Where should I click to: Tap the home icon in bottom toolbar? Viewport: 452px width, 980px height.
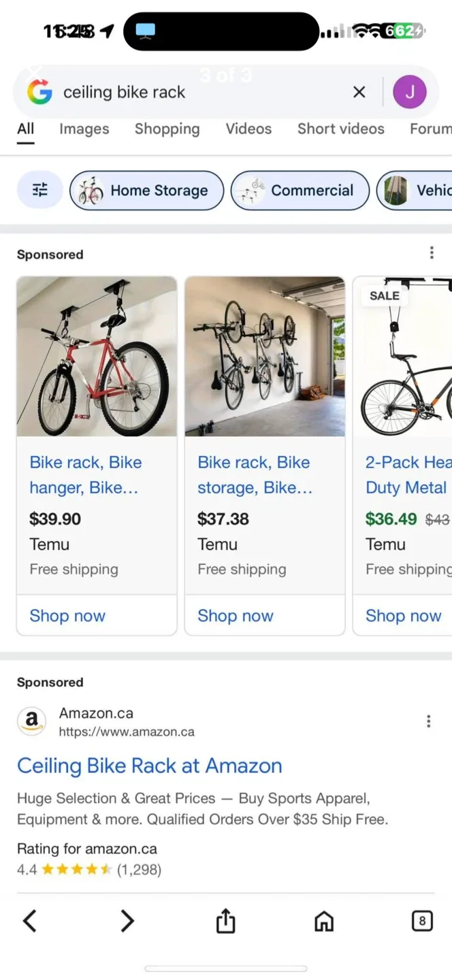[x=324, y=921]
